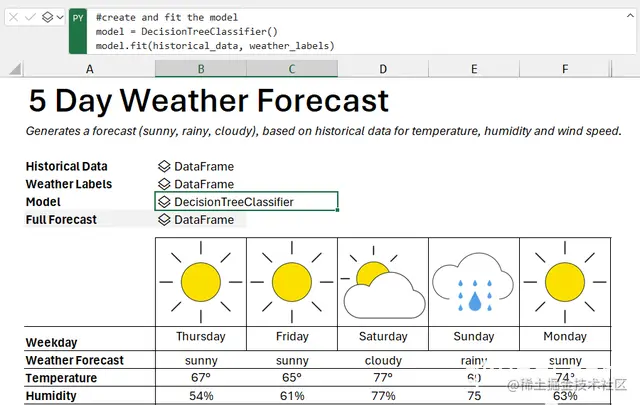The width and height of the screenshot is (640, 405).
Task: Select column F header
Action: click(565, 69)
